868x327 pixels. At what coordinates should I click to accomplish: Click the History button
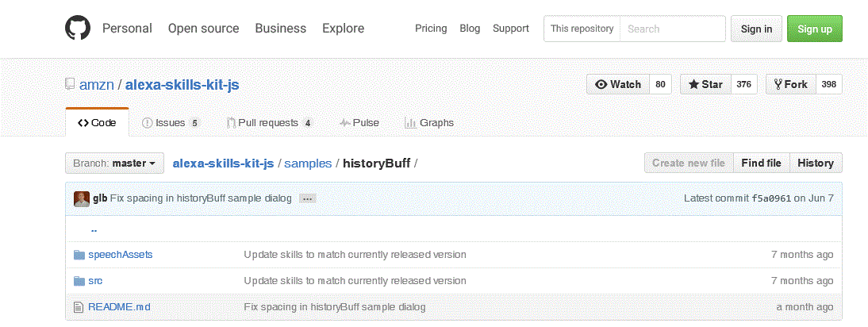point(816,163)
